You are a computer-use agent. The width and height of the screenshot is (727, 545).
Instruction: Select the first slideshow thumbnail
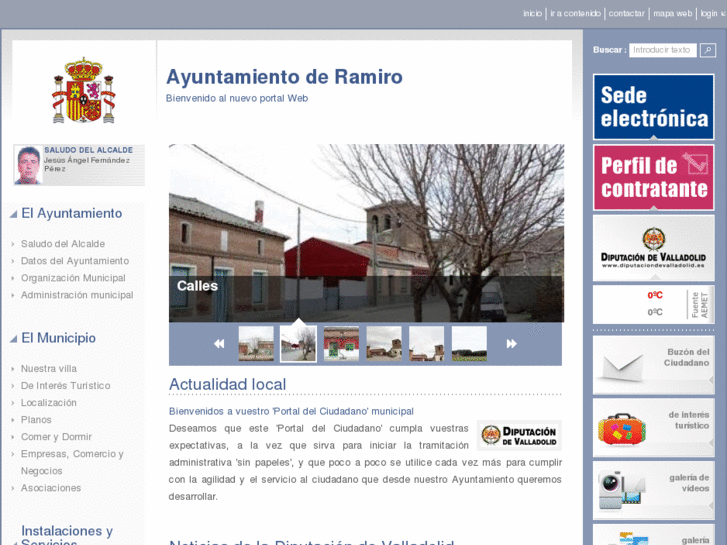(256, 344)
